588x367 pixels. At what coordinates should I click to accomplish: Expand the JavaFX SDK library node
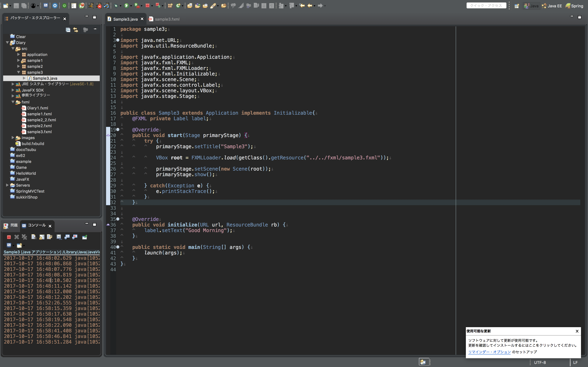point(13,90)
